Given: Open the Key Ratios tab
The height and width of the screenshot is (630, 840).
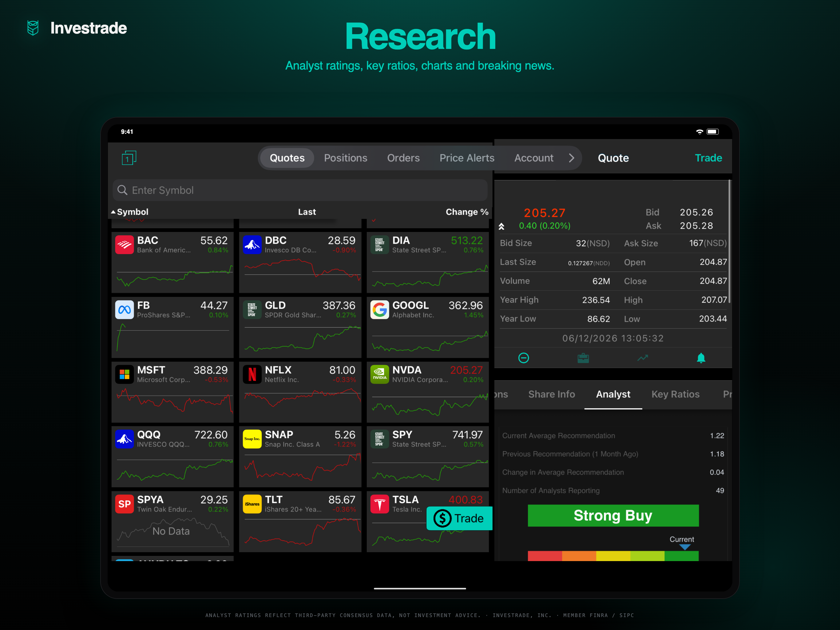Looking at the screenshot, I should click(x=675, y=394).
